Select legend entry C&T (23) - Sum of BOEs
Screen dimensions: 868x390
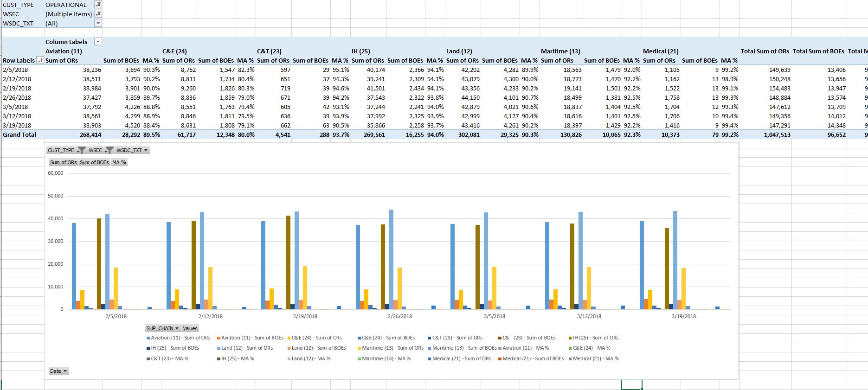(527, 338)
